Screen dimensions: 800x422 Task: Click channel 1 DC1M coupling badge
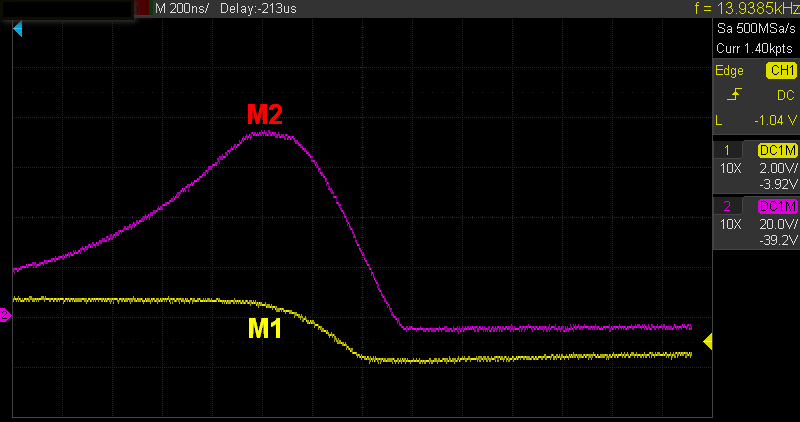[x=778, y=150]
